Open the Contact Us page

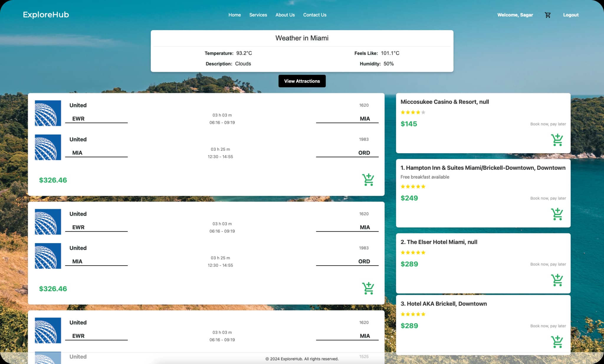pyautogui.click(x=315, y=15)
